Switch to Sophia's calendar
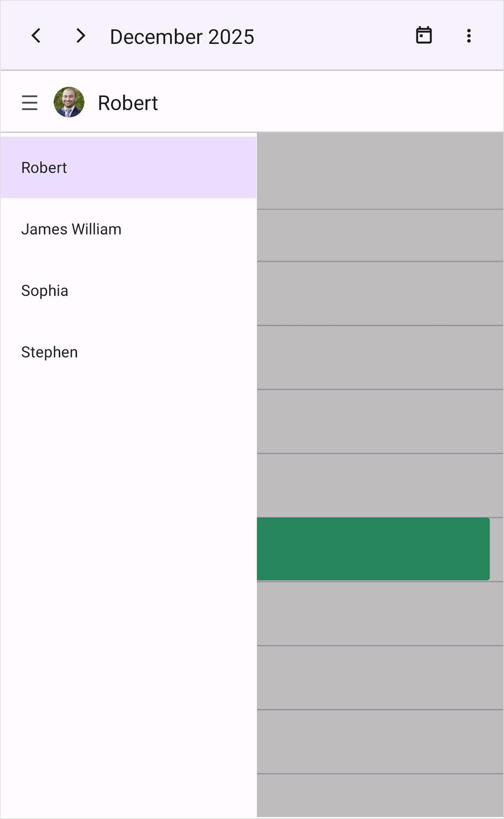 click(45, 291)
